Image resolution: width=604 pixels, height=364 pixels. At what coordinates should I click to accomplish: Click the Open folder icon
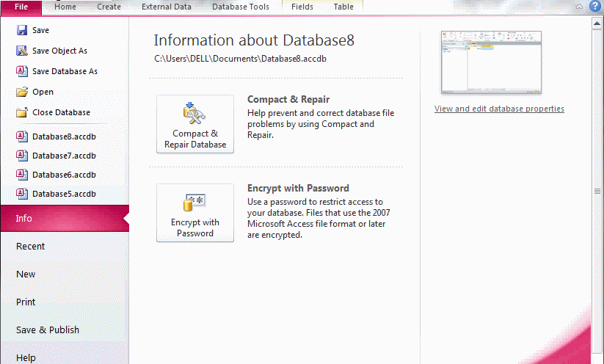coord(22,92)
